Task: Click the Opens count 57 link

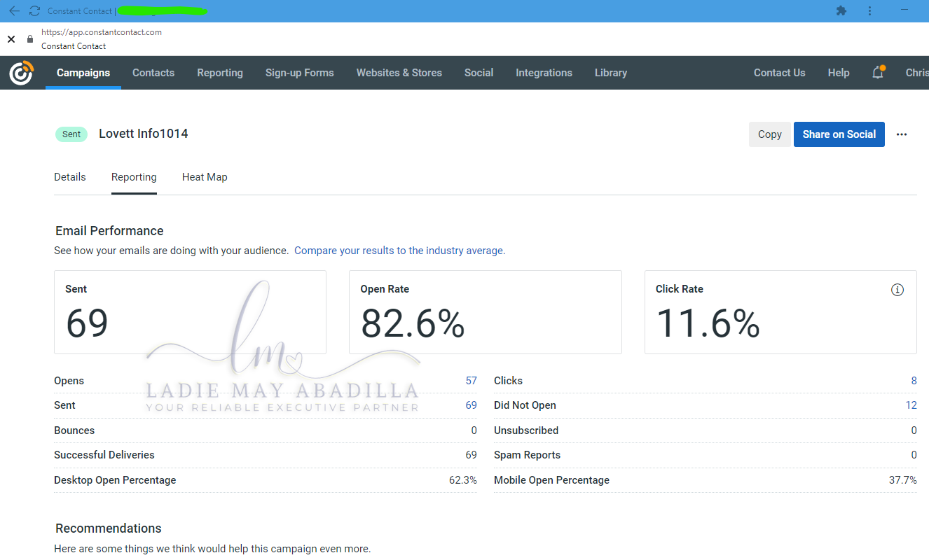Action: (x=472, y=381)
